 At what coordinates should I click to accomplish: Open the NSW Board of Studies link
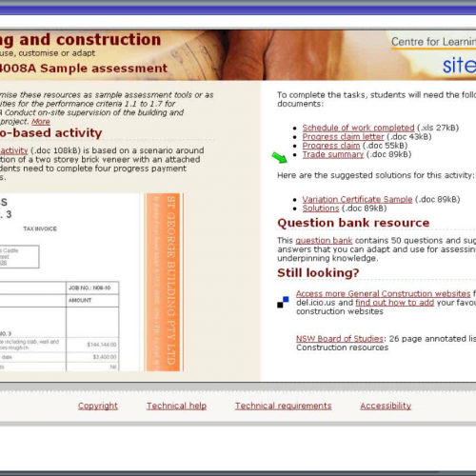pyautogui.click(x=340, y=339)
